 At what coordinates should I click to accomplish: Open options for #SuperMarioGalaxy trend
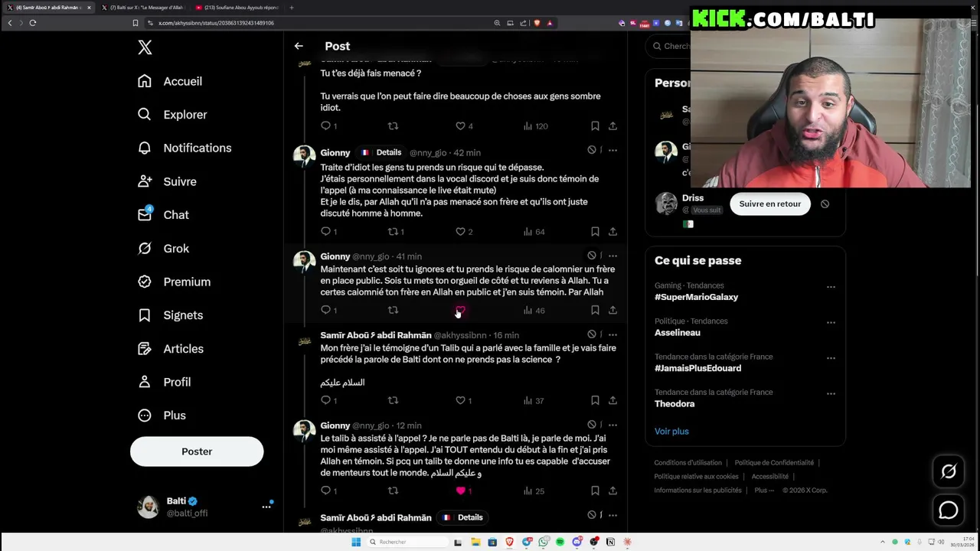831,287
